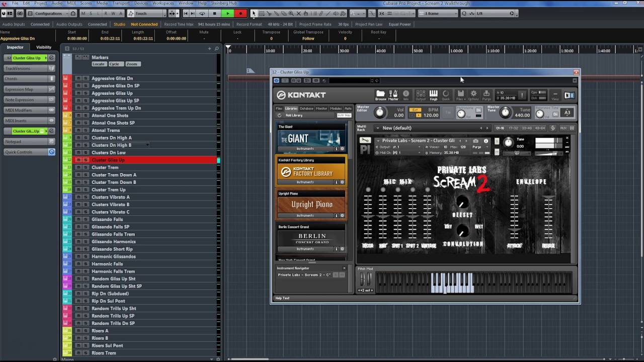644x362 pixels.
Task: Open Kontakt's Browse folder icon
Action: (x=380, y=95)
